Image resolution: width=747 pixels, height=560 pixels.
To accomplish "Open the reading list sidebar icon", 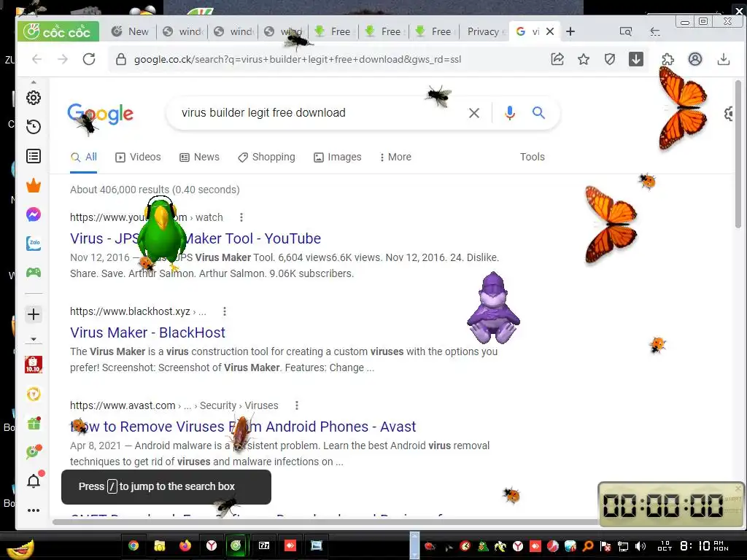I will [x=34, y=156].
